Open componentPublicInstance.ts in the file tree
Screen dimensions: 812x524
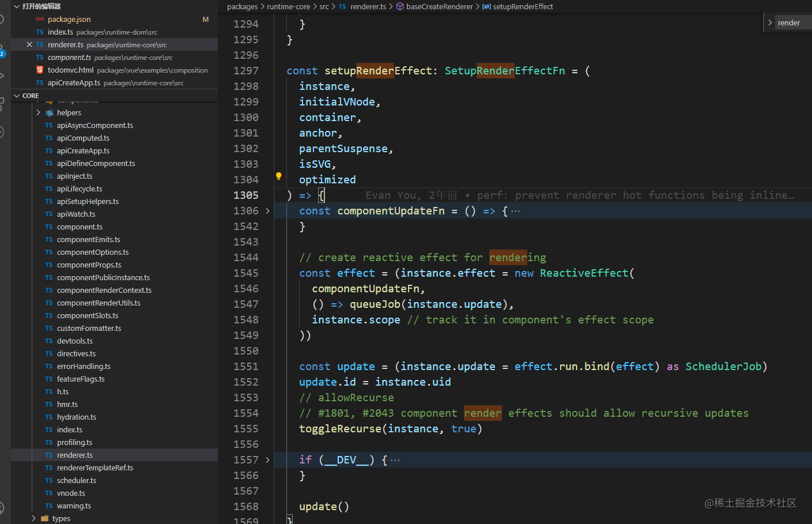pos(103,278)
